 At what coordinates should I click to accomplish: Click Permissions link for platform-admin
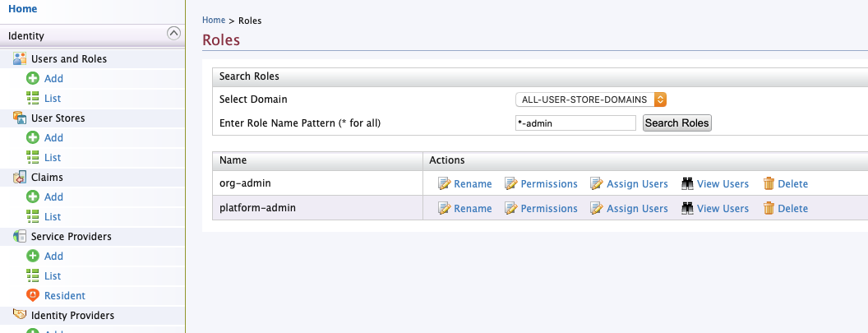(549, 209)
